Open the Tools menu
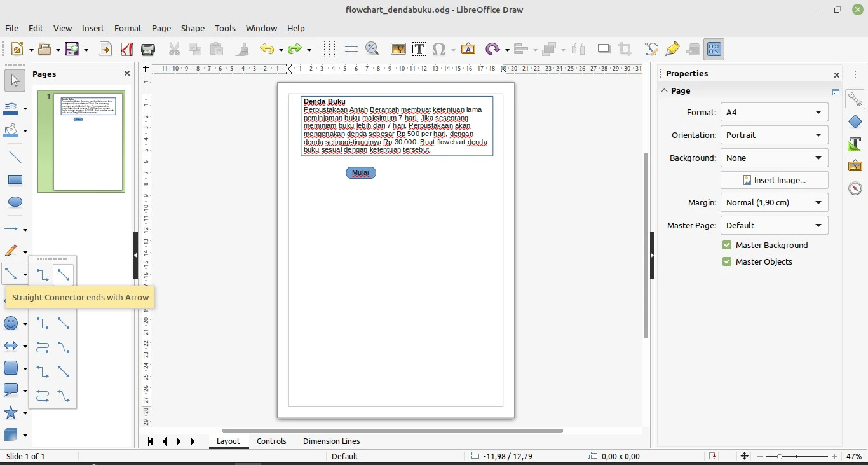 click(225, 28)
